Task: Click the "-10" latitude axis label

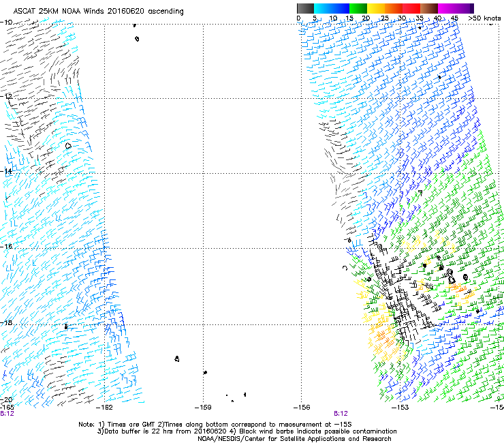Action: (6, 22)
